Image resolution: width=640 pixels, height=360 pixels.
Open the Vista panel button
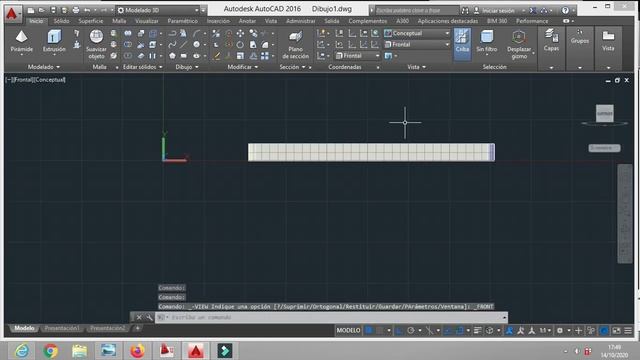[x=608, y=40]
